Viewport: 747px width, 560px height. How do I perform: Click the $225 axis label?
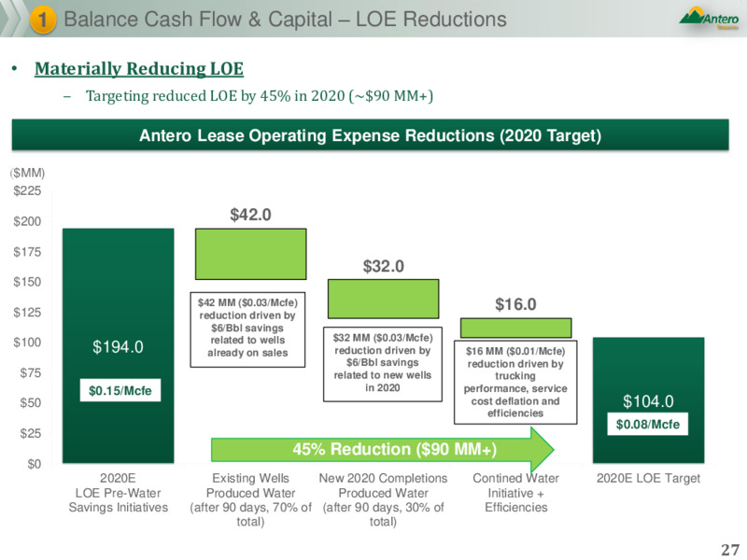click(x=28, y=191)
